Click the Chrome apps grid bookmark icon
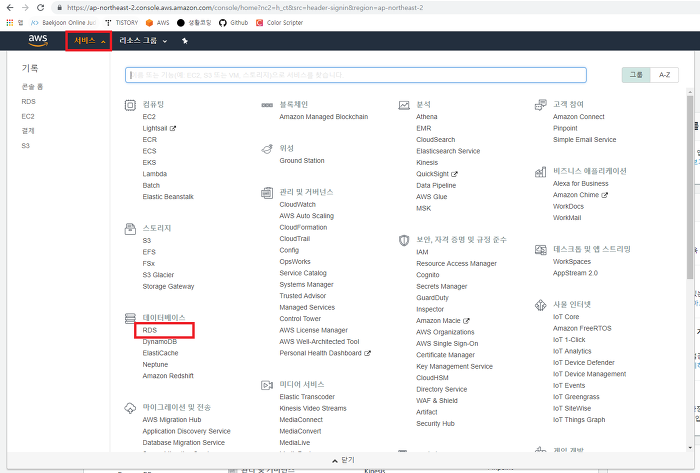 coord(10,22)
